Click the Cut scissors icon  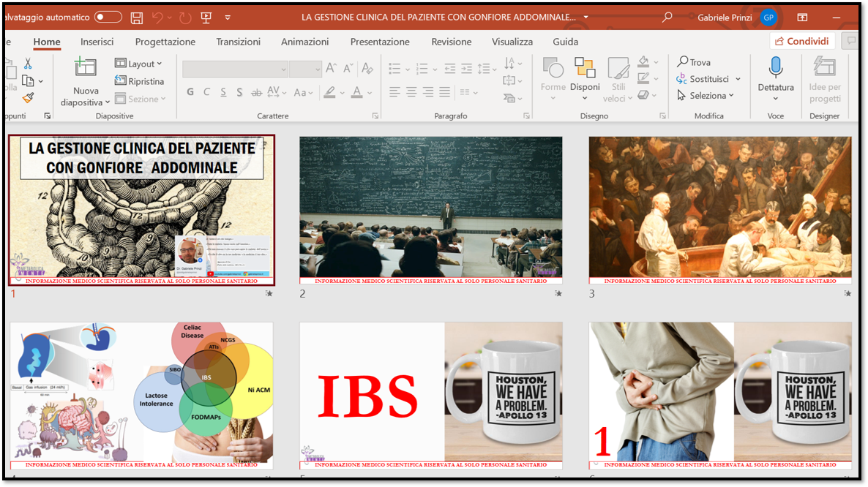pyautogui.click(x=28, y=64)
